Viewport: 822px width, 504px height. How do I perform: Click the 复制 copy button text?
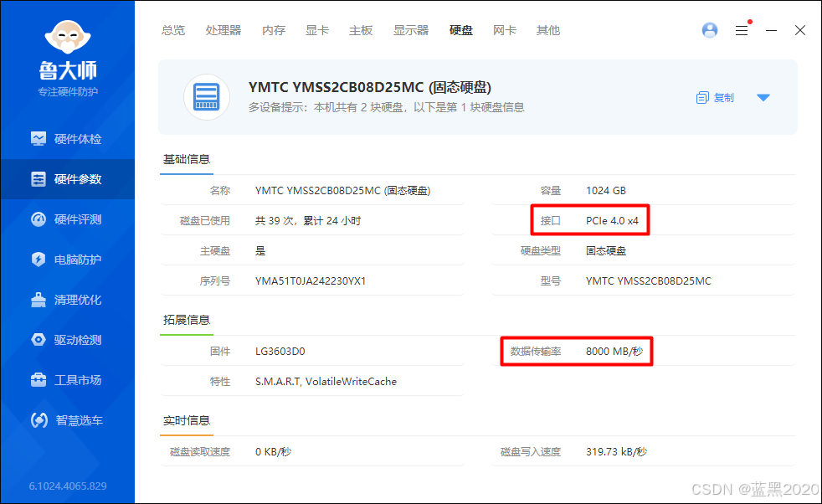pyautogui.click(x=724, y=98)
